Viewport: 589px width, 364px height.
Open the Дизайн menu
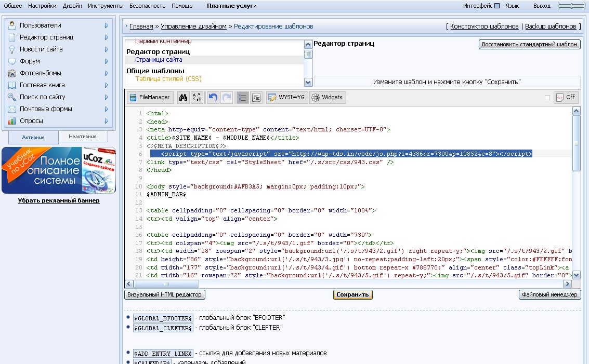coord(72,6)
